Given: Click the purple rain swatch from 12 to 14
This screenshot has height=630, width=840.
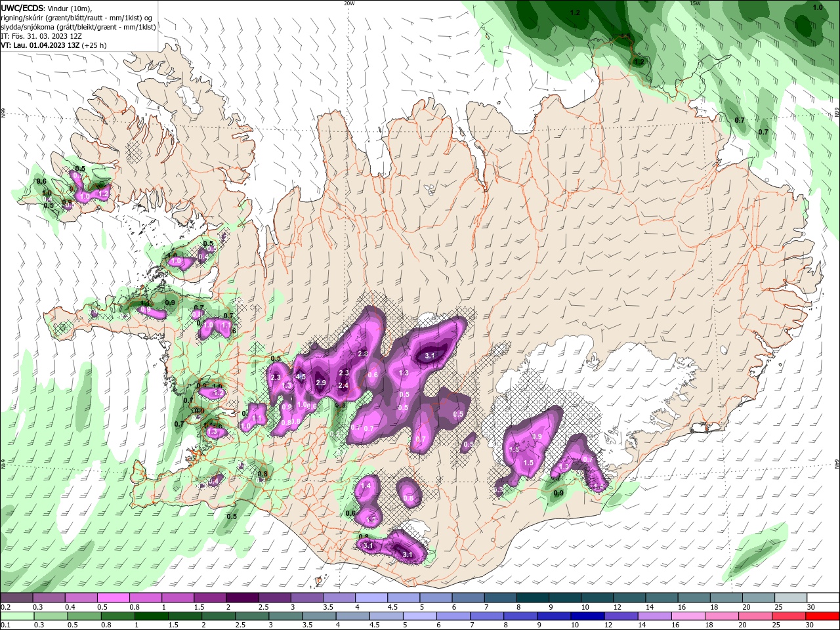Looking at the screenshot, I should pos(621,617).
